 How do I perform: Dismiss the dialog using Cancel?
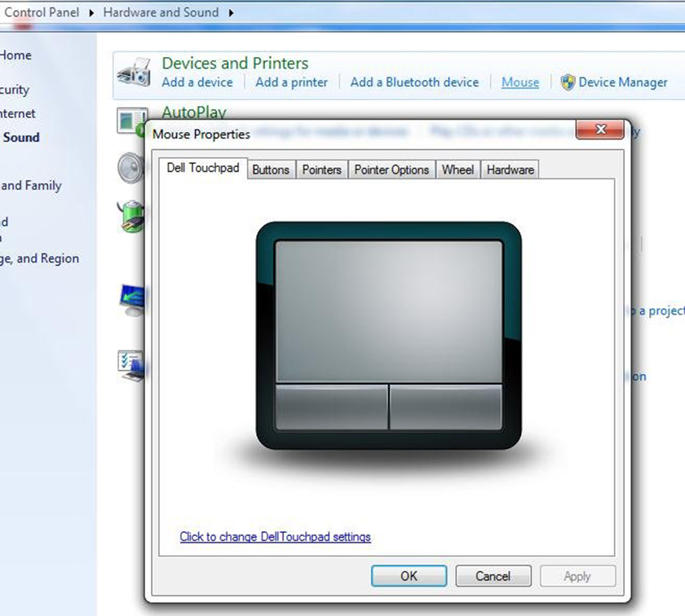point(493,575)
